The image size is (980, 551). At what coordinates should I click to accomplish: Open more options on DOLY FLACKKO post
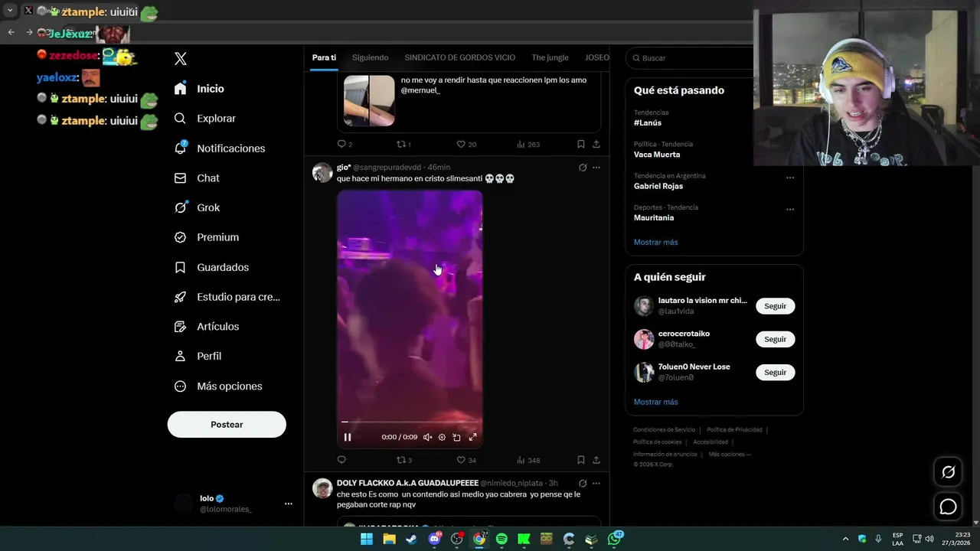tap(596, 484)
